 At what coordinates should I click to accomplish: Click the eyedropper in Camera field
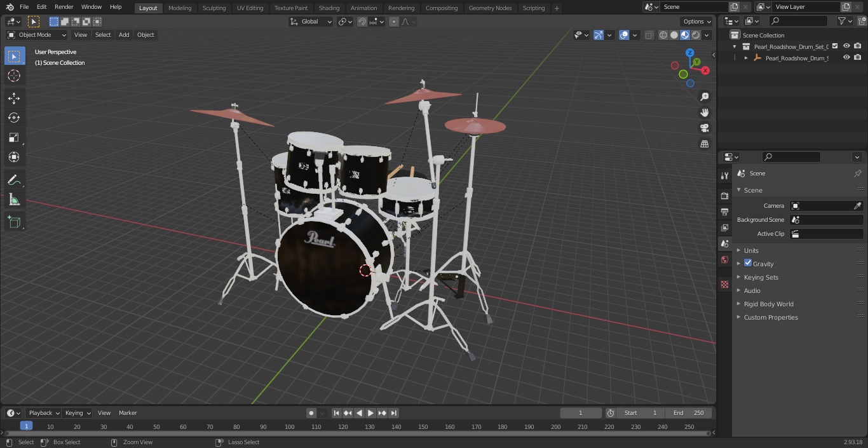857,206
